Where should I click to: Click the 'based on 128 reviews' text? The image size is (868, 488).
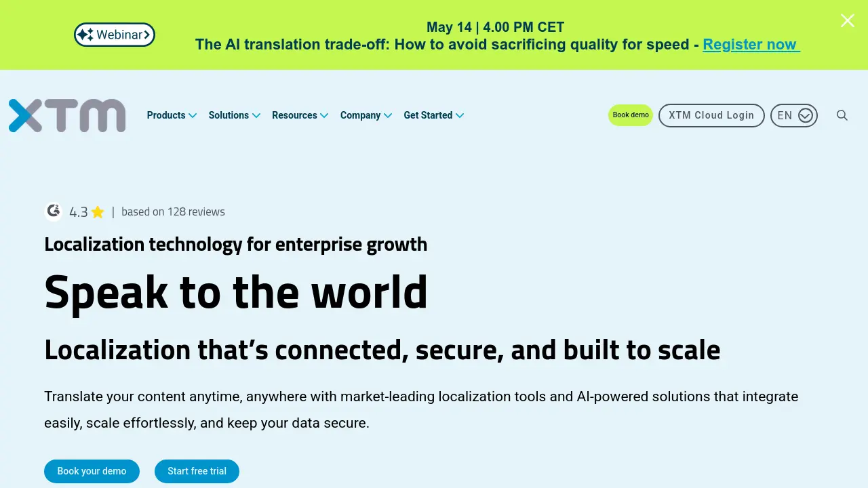[x=173, y=211]
